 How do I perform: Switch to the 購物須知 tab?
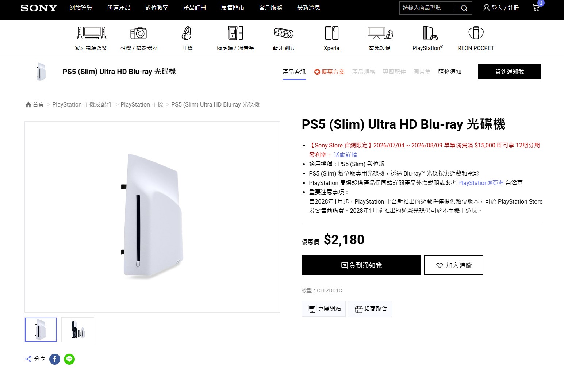[450, 72]
